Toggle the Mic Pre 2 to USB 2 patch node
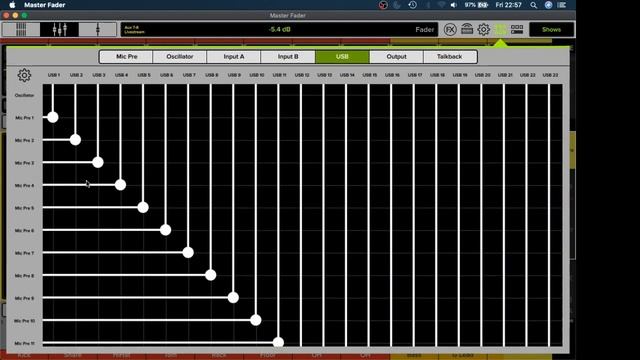 75,140
